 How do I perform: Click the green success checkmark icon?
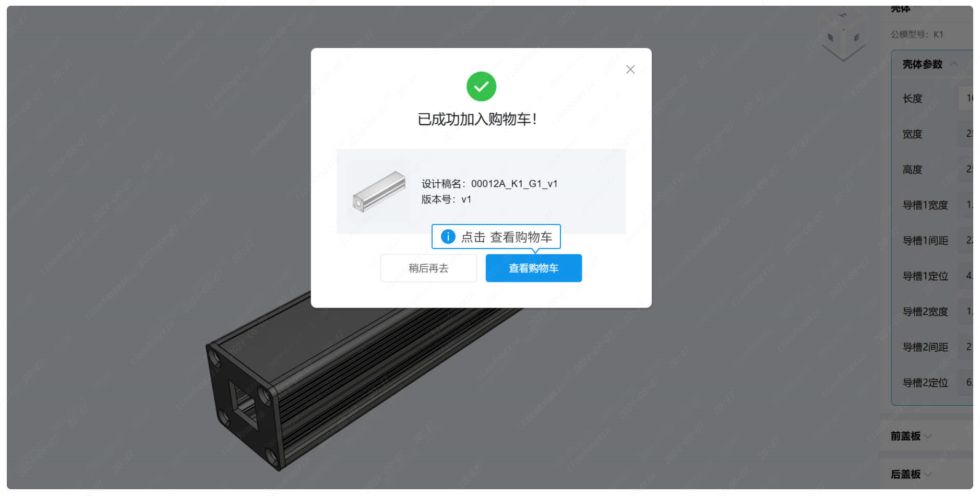(481, 87)
